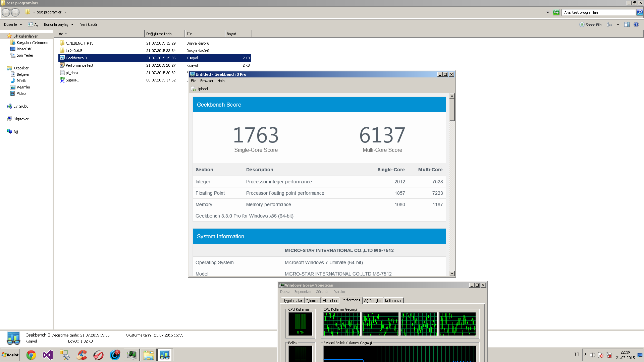644x362 pixels.
Task: Click the refresh button beside address bar
Action: point(556,12)
